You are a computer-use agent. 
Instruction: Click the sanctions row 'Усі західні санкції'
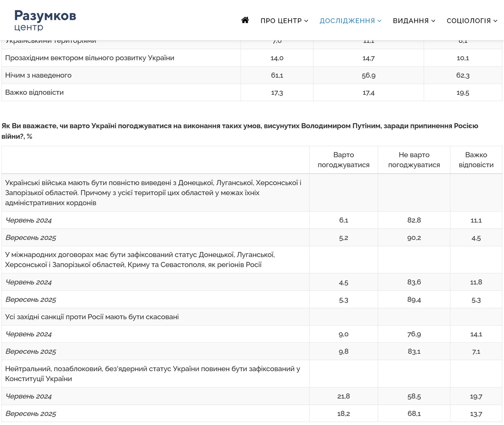click(92, 317)
